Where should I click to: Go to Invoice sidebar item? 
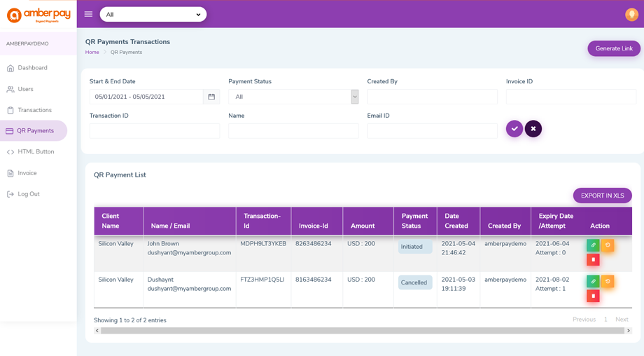[x=27, y=173]
